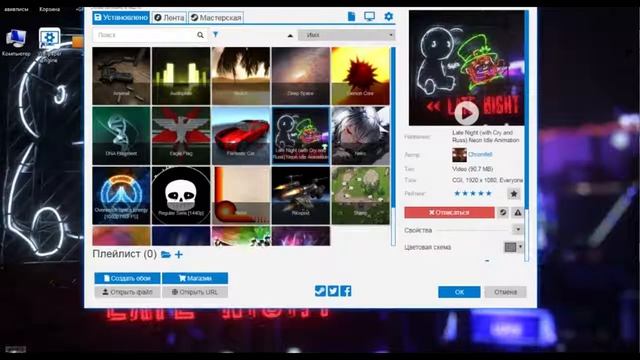The width and height of the screenshot is (640, 360).
Task: Select the Fantastic Car wallpaper thumbnail
Action: 241,136
